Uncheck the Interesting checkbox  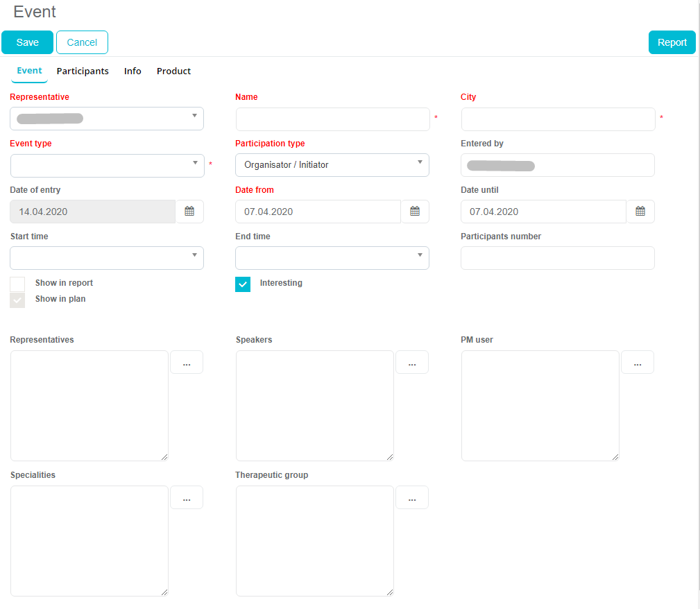click(243, 284)
